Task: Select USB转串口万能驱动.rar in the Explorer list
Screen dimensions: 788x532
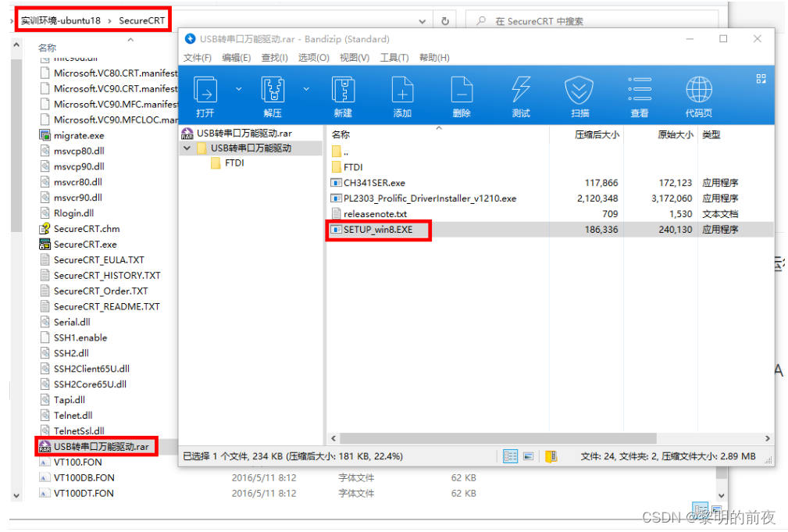Action: 95,447
